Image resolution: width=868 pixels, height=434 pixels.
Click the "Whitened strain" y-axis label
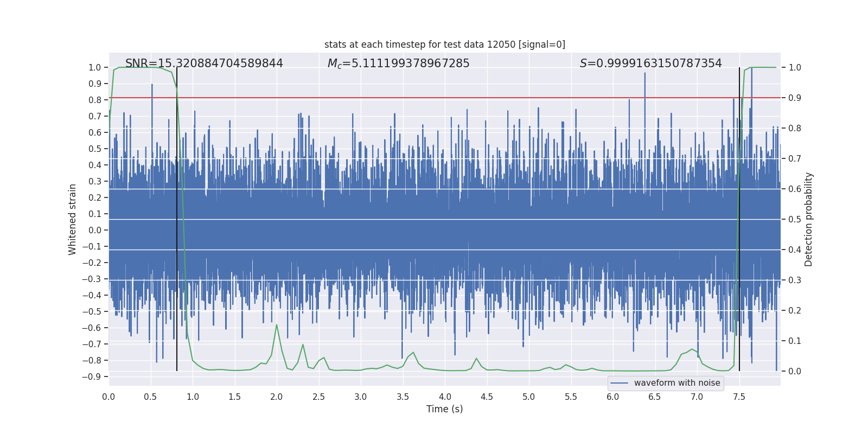click(73, 219)
